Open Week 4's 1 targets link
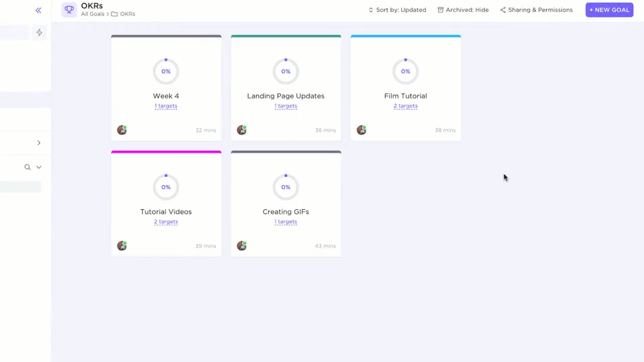The image size is (644, 362). 166,106
